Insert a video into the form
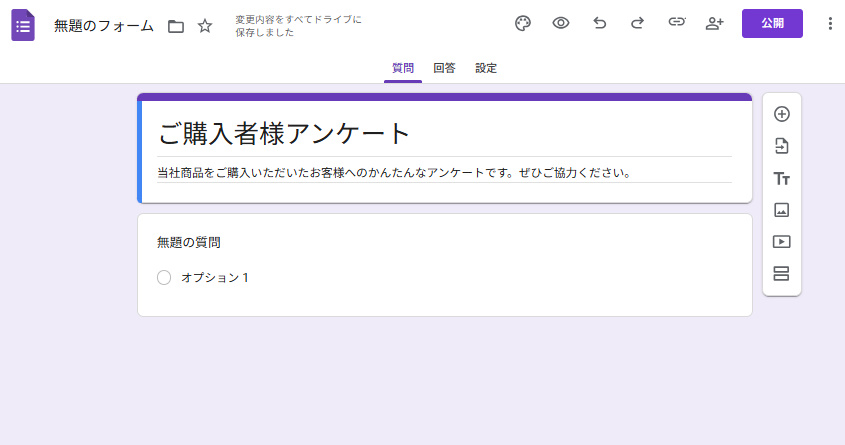845x445 pixels. click(x=782, y=242)
